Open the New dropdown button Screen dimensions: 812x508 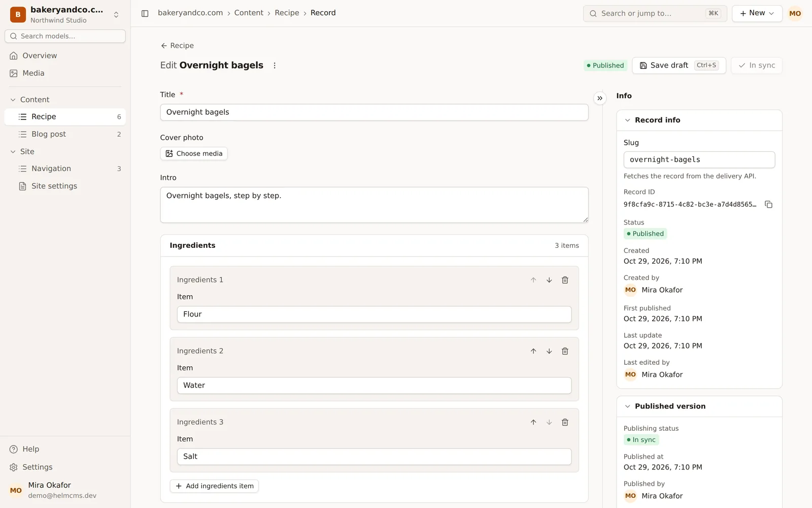[757, 13]
